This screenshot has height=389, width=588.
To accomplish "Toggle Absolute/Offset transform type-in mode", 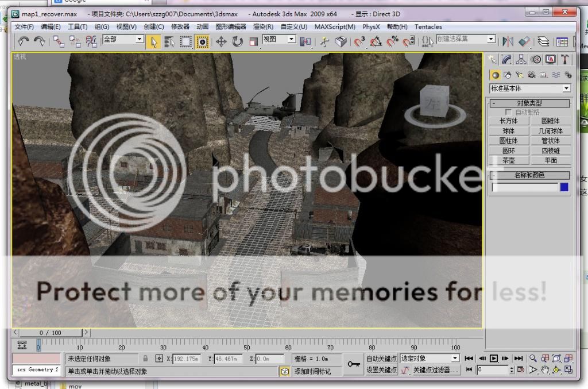I will tap(159, 359).
